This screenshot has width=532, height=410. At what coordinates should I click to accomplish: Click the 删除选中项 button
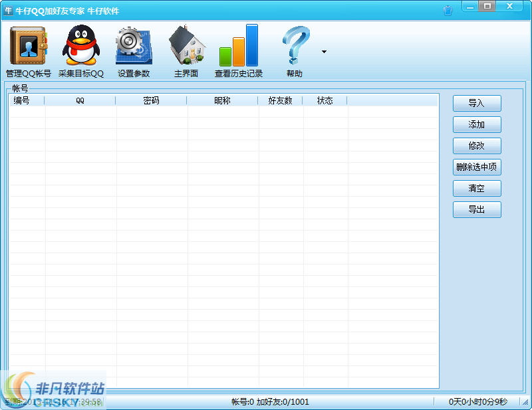[x=477, y=167]
